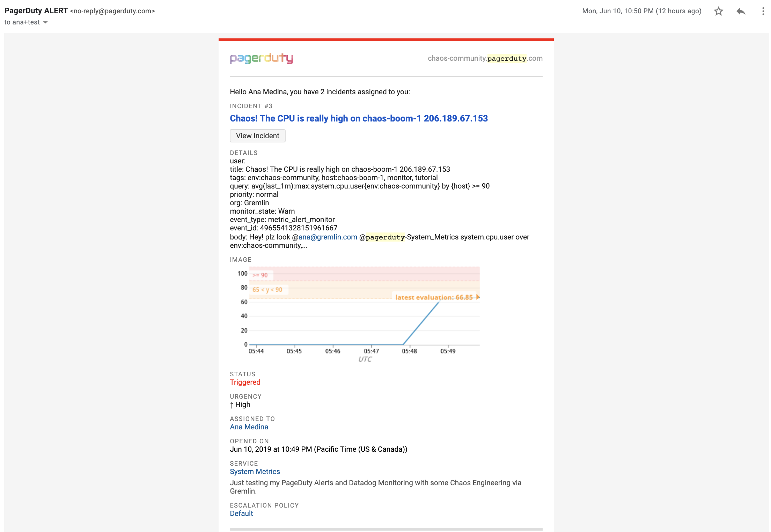The width and height of the screenshot is (771, 532).
Task: Open the ana@gremlin.com email link
Action: [x=328, y=237]
